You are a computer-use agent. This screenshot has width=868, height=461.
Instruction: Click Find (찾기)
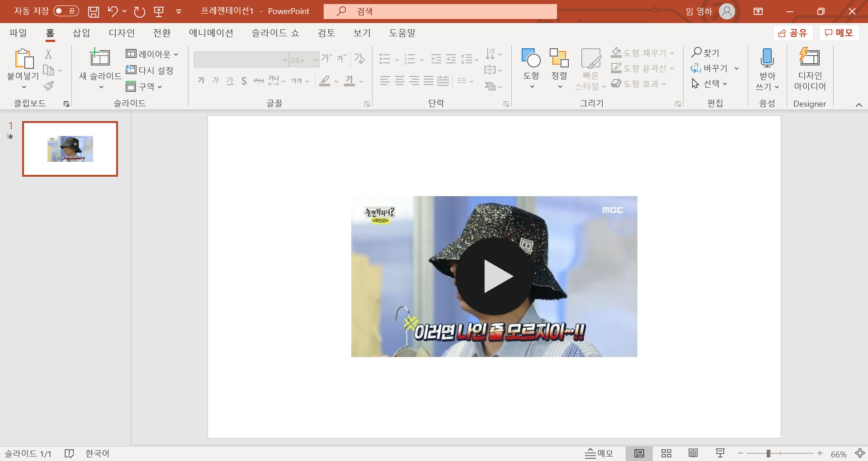tap(705, 53)
